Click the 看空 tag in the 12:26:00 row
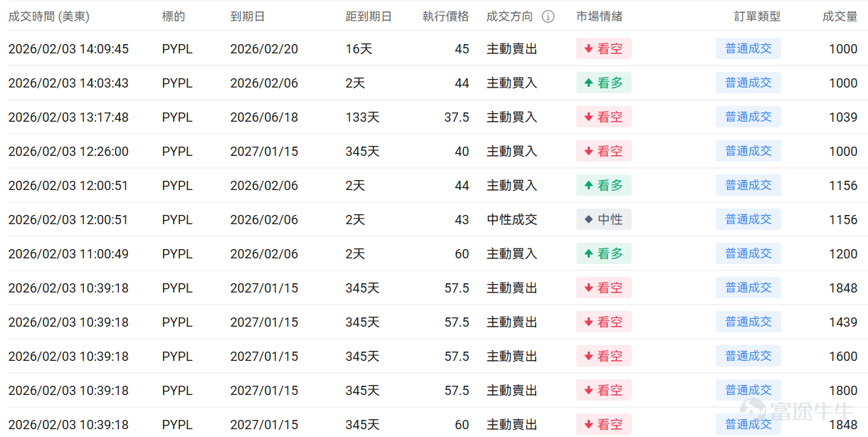868x437 pixels. (x=604, y=151)
